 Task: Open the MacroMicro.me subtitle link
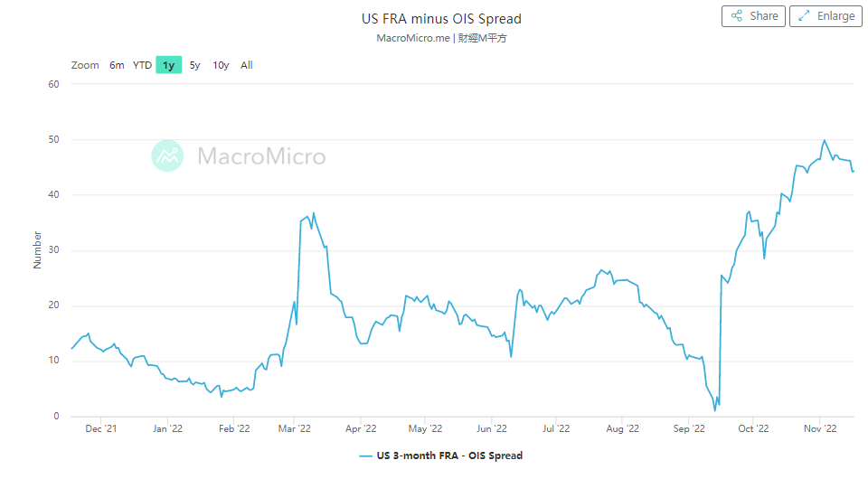pyautogui.click(x=413, y=38)
